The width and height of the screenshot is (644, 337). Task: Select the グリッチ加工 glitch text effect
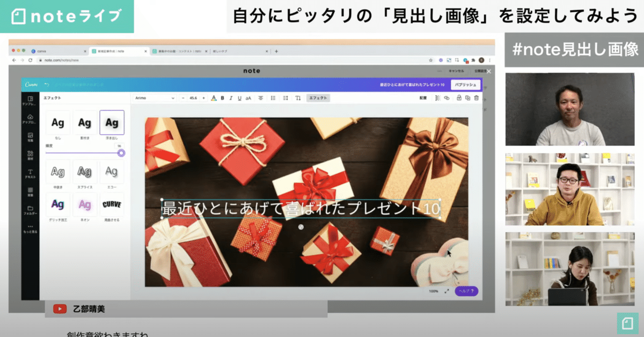point(58,204)
